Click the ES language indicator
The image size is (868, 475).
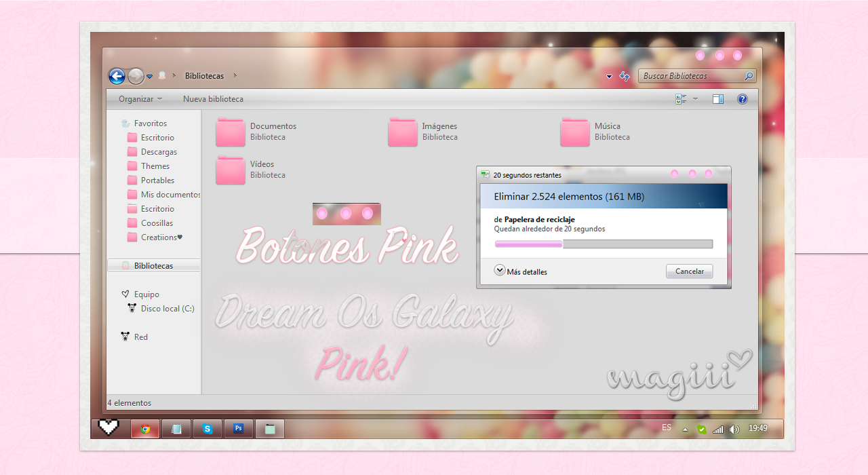tap(666, 428)
